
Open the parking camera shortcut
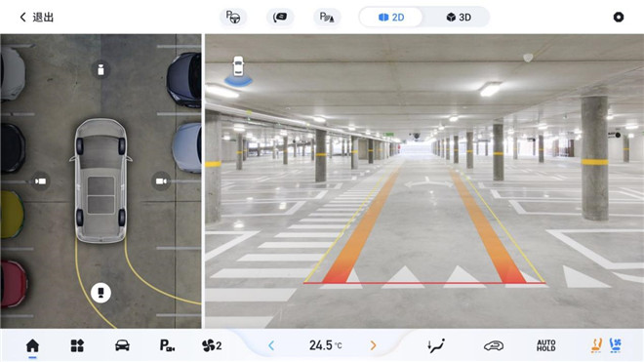(167, 345)
